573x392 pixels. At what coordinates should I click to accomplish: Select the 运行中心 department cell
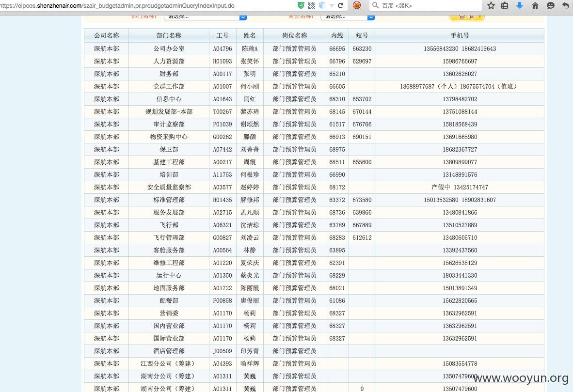point(169,275)
